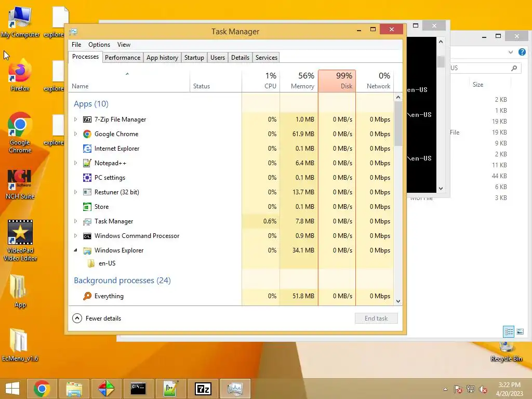Switch to the Details tab
Screen dimensions: 532x399
pos(240,58)
